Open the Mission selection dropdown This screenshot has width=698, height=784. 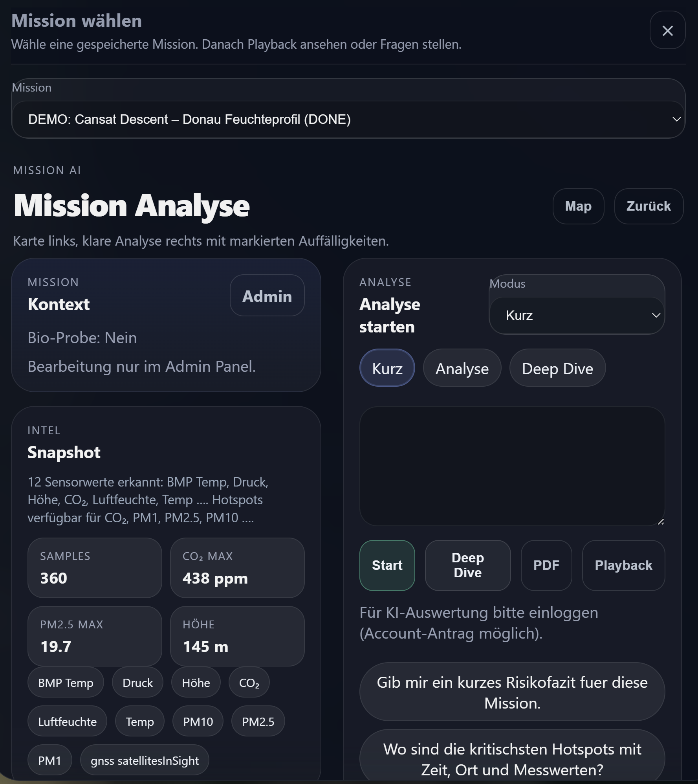348,119
